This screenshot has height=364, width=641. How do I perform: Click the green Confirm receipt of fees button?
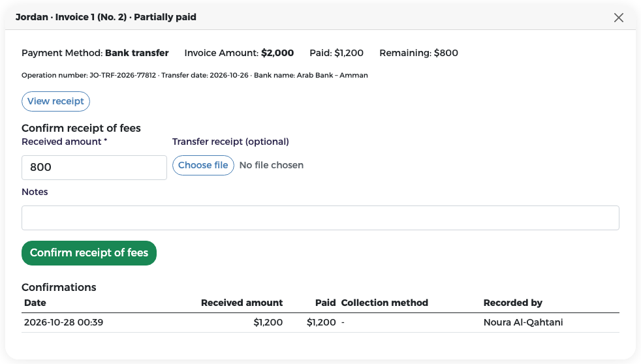click(x=89, y=253)
